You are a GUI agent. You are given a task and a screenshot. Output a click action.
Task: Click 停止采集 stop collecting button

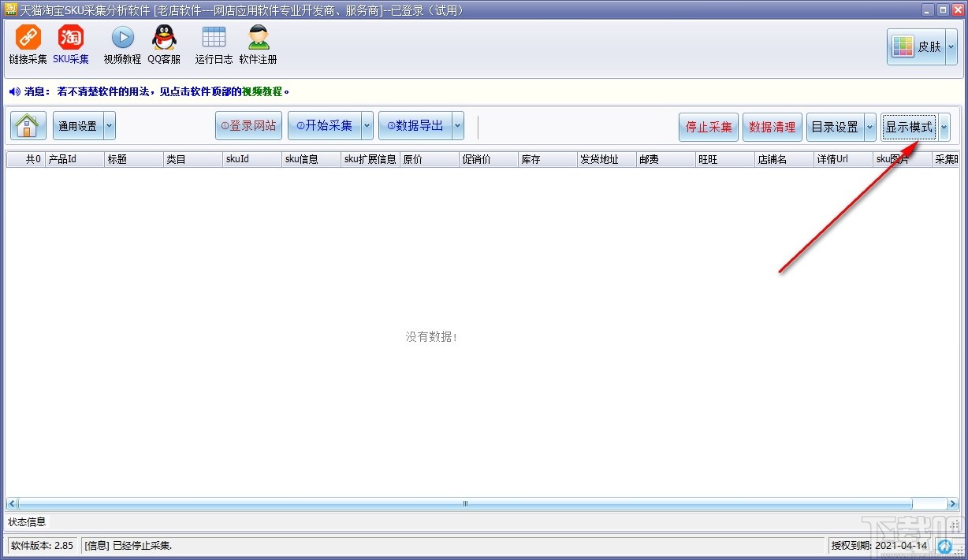tap(709, 127)
